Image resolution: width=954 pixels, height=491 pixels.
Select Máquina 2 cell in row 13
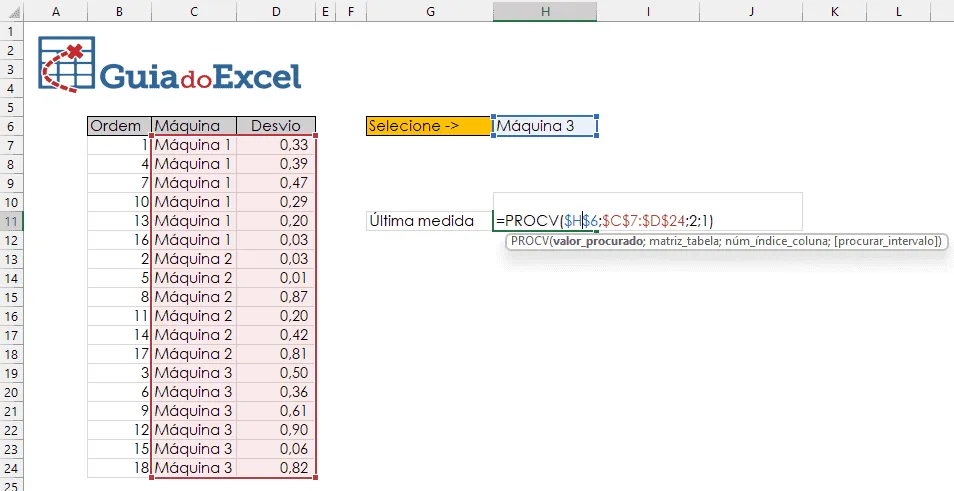pyautogui.click(x=194, y=259)
